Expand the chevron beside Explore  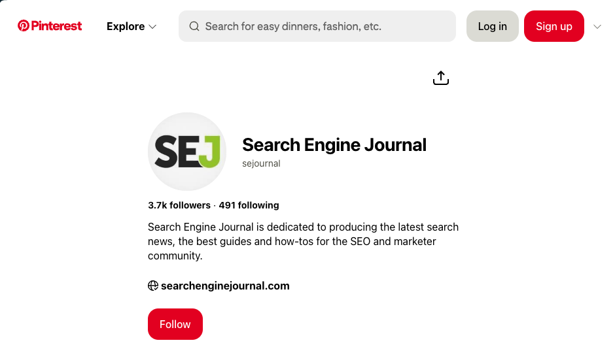point(152,27)
